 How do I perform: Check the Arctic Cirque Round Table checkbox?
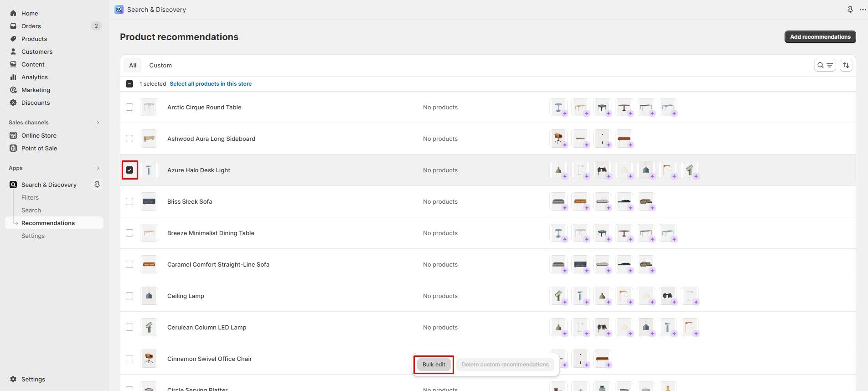coord(129,107)
